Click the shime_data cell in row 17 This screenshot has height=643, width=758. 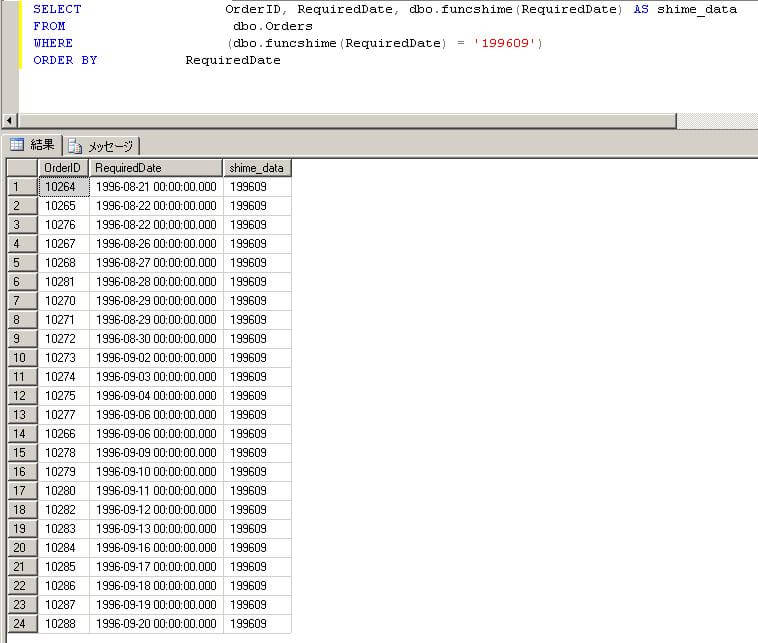point(256,491)
